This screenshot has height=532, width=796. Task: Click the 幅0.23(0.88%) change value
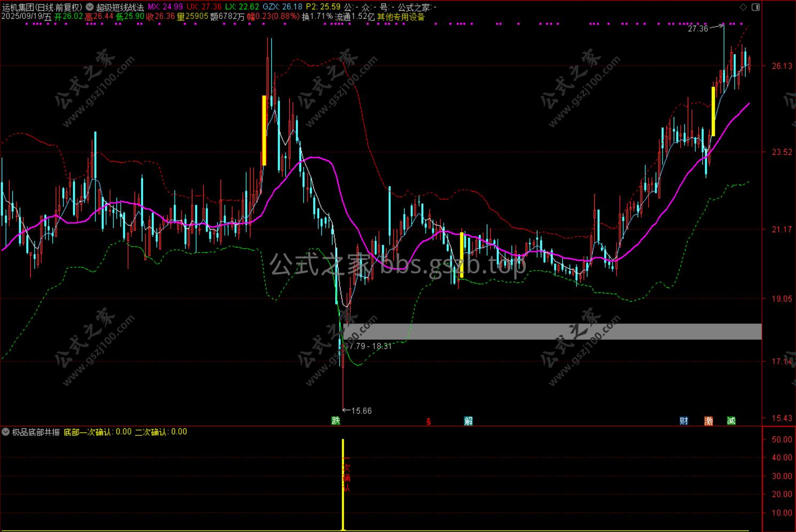(273, 17)
